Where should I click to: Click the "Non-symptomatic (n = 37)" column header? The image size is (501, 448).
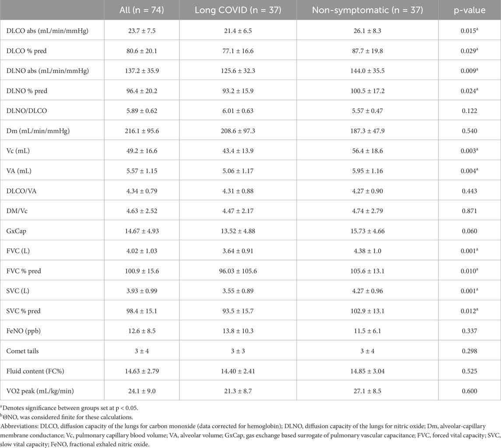[x=368, y=10]
